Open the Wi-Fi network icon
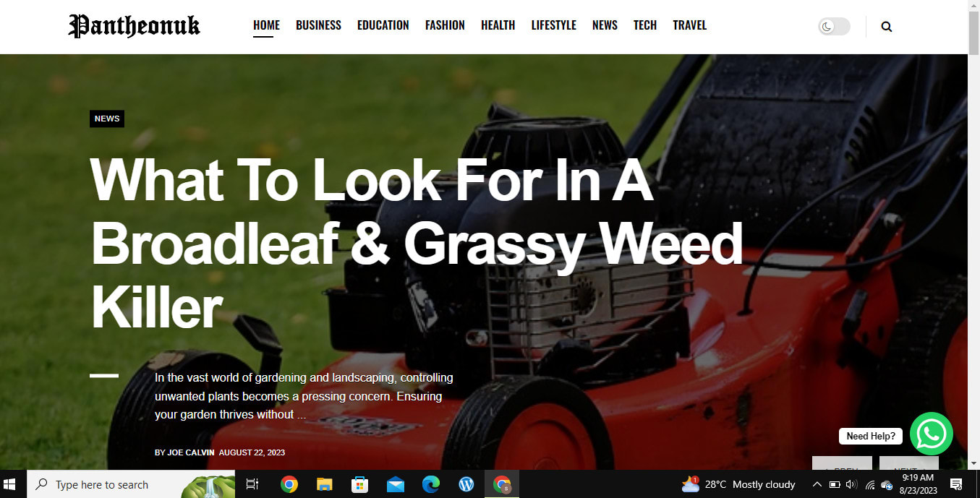Screen dimensions: 980x498 tap(869, 484)
